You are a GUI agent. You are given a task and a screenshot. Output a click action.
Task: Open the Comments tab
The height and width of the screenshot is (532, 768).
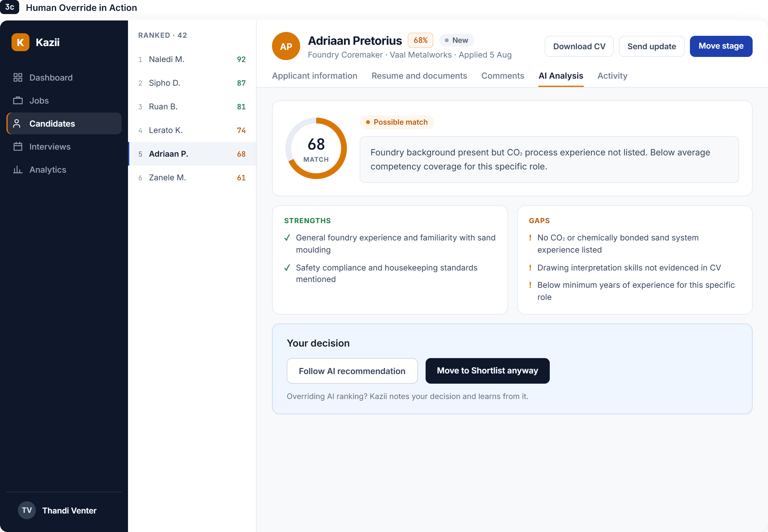(x=503, y=76)
